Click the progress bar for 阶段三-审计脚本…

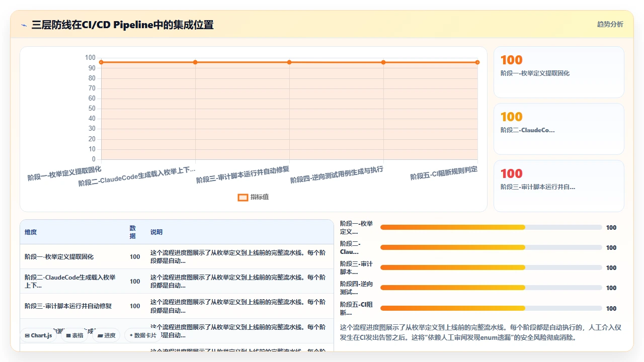(x=491, y=267)
